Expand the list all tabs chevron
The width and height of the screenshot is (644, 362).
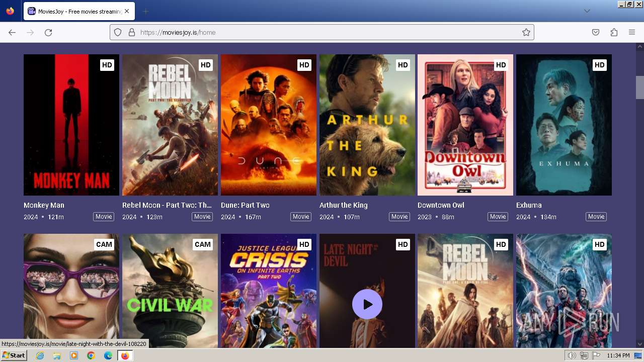(587, 11)
